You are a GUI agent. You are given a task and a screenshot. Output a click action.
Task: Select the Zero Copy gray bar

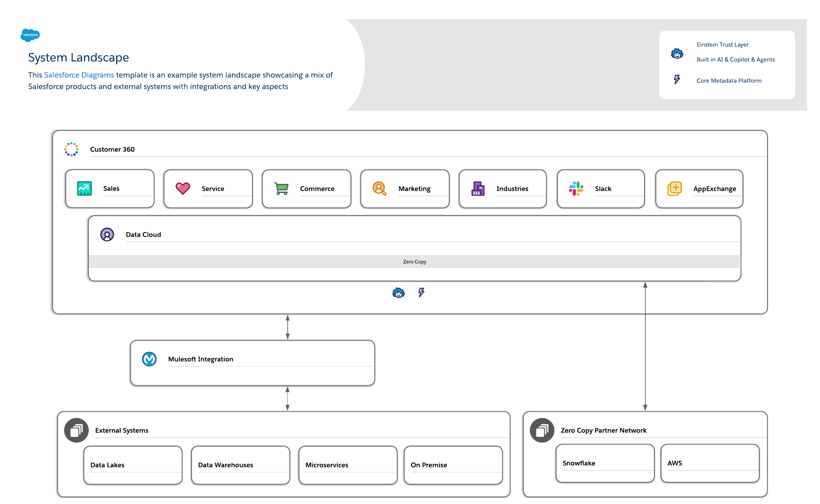point(414,262)
